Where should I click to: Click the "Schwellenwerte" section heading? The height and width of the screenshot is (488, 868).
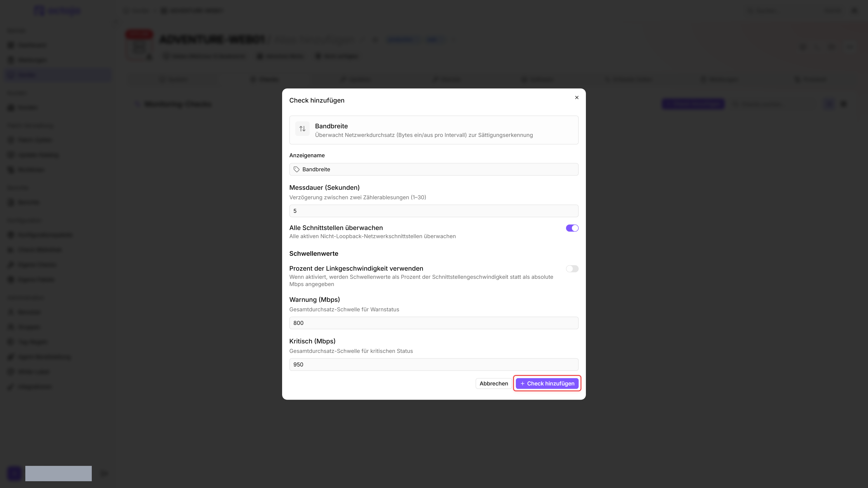click(x=314, y=253)
